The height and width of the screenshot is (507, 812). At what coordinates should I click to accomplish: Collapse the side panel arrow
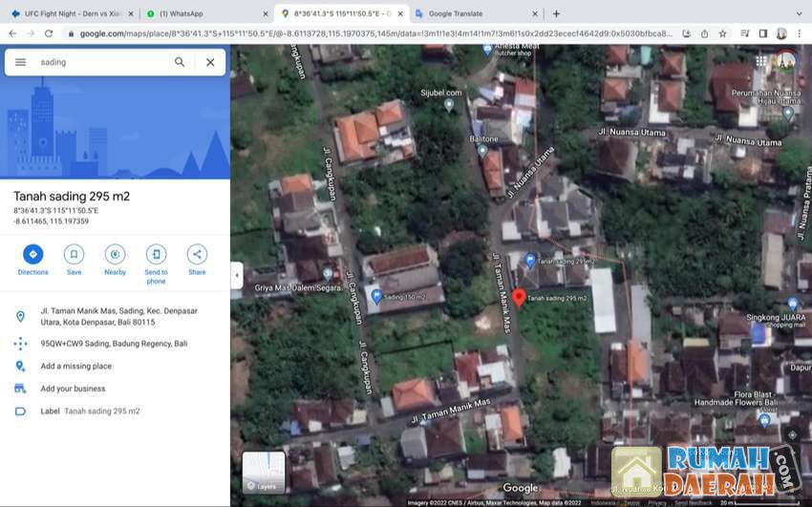(x=237, y=276)
